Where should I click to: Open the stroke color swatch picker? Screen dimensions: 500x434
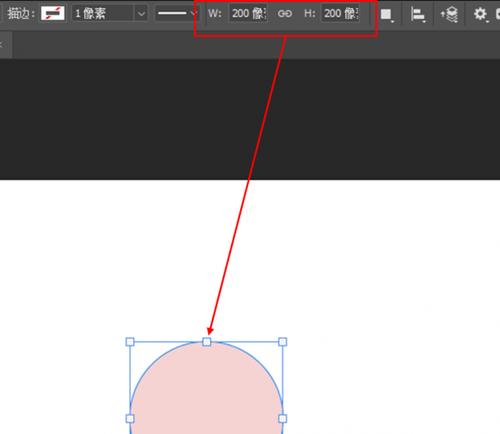point(53,13)
